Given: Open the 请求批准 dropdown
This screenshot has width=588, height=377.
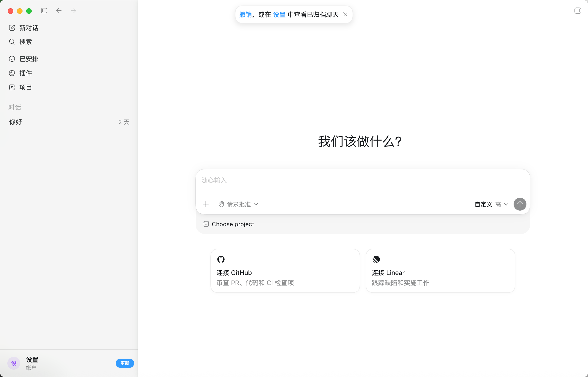Looking at the screenshot, I should pyautogui.click(x=238, y=204).
